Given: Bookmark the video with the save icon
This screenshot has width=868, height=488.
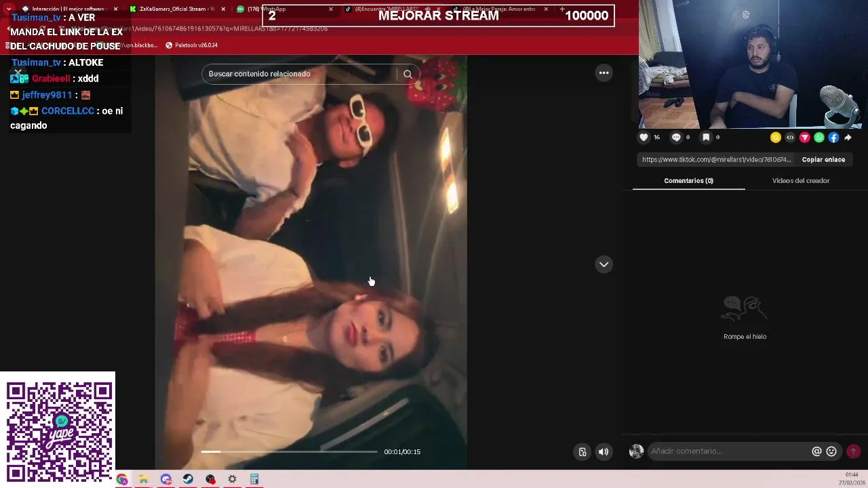Looking at the screenshot, I should click(x=706, y=137).
